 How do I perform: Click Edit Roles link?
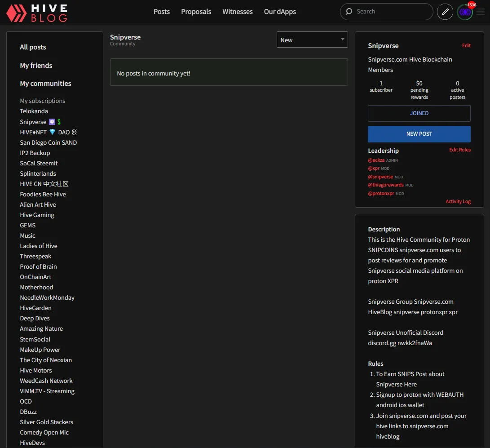click(x=460, y=150)
